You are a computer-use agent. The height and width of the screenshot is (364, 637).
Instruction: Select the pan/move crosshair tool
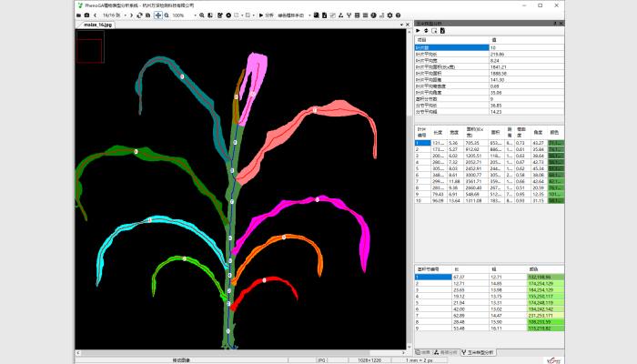[x=158, y=15]
